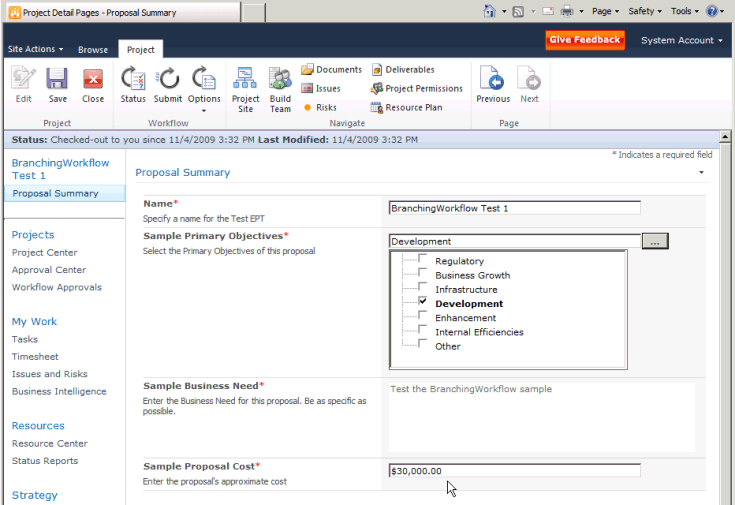
Task: Click the RSS feeds icon
Action: pos(518,11)
